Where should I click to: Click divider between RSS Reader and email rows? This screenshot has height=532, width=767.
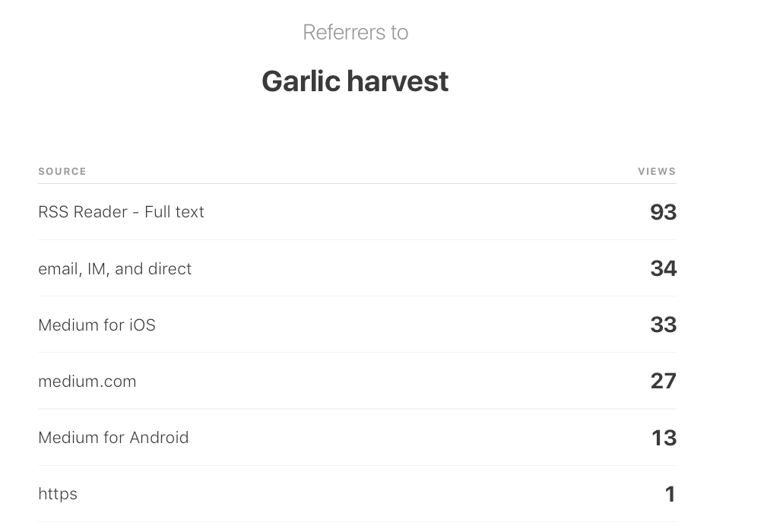tap(357, 240)
